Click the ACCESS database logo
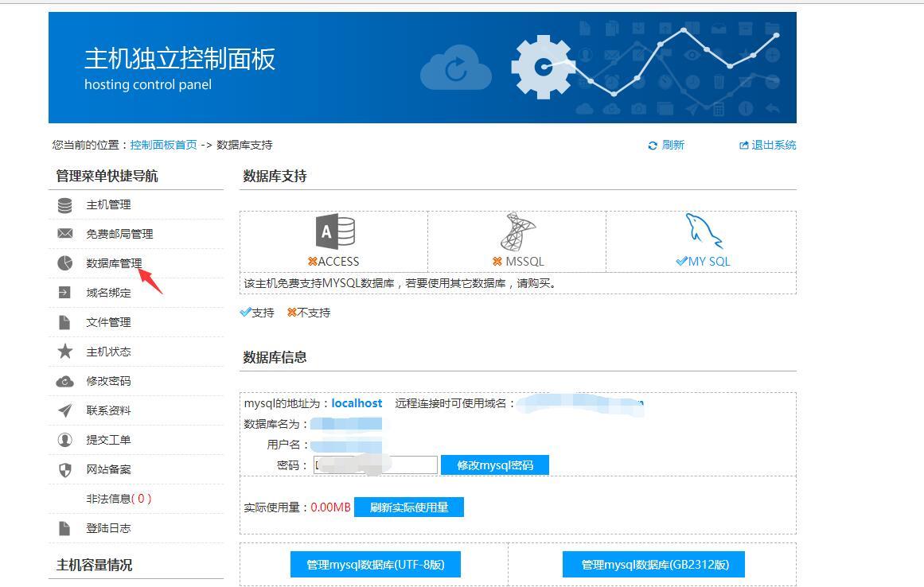 tap(335, 232)
